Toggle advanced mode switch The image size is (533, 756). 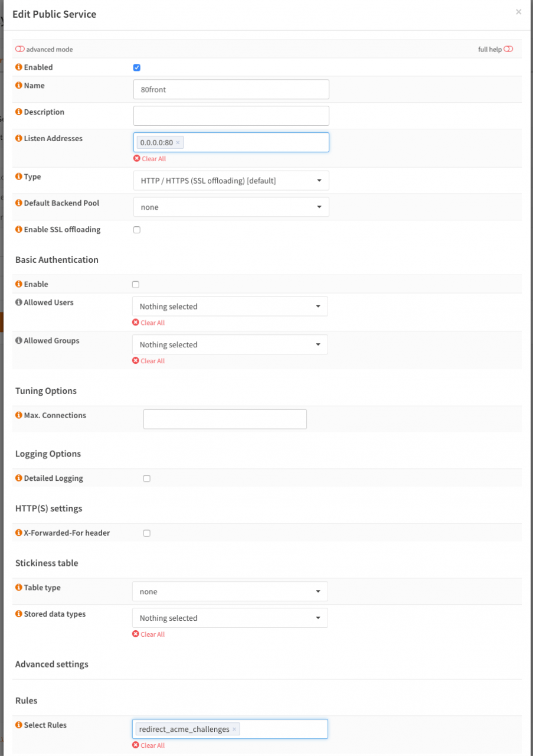20,50
